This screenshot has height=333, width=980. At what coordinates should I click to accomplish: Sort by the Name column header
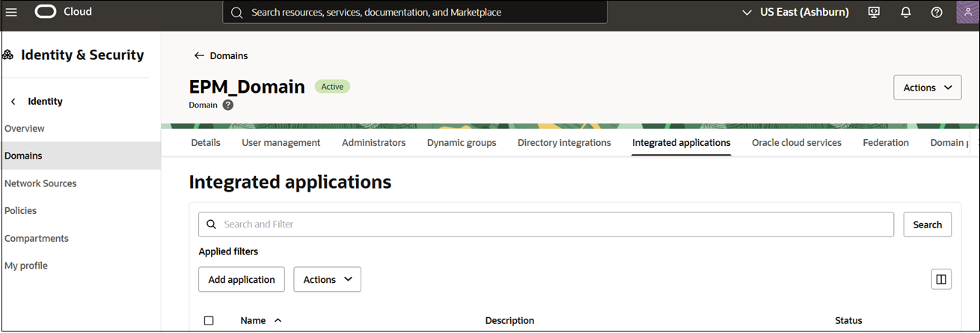[x=254, y=320]
